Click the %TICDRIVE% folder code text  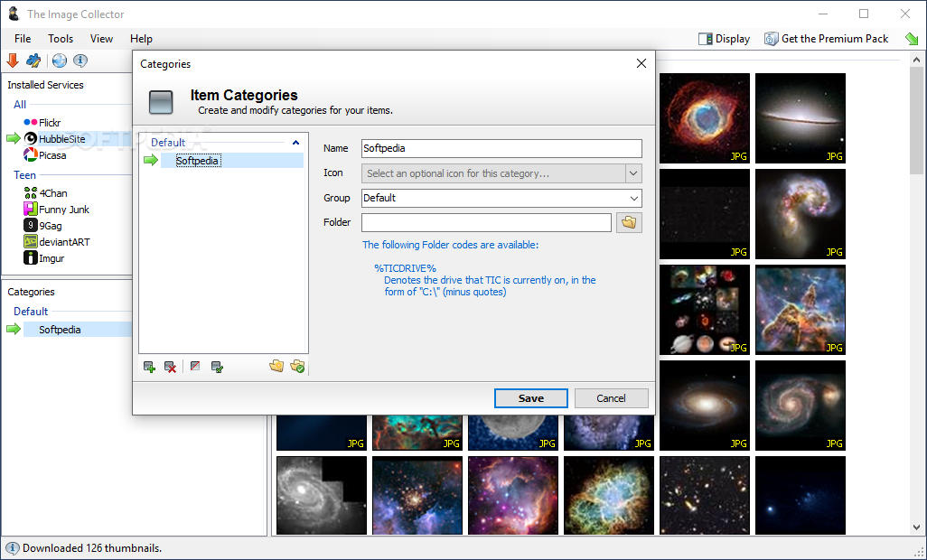[x=405, y=268]
